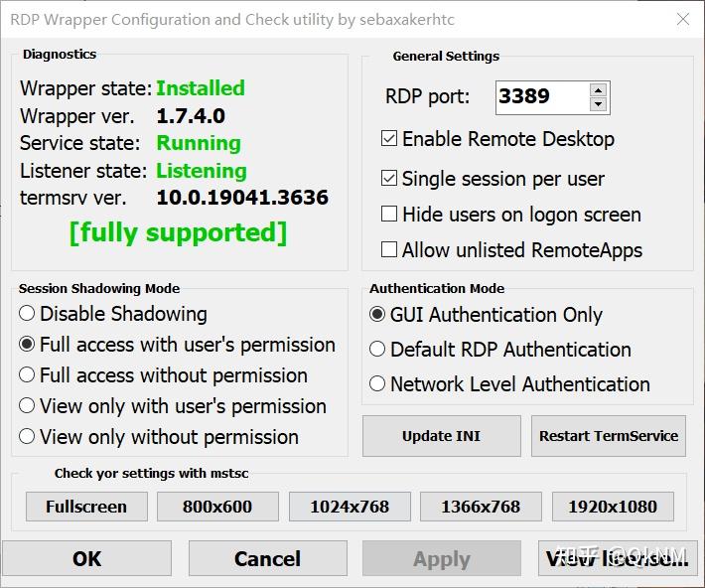Screen dimensions: 705x588
Task: Enable Hide users on logon screen
Action: [389, 215]
